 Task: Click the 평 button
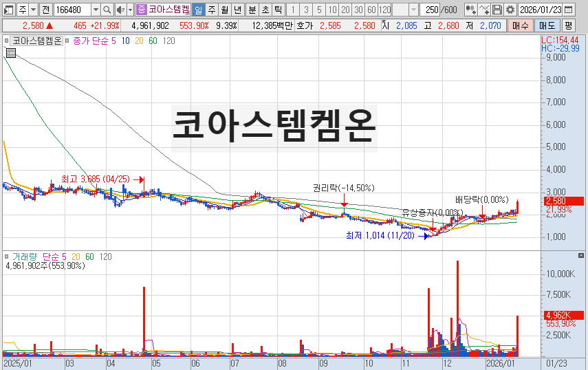[x=569, y=25]
